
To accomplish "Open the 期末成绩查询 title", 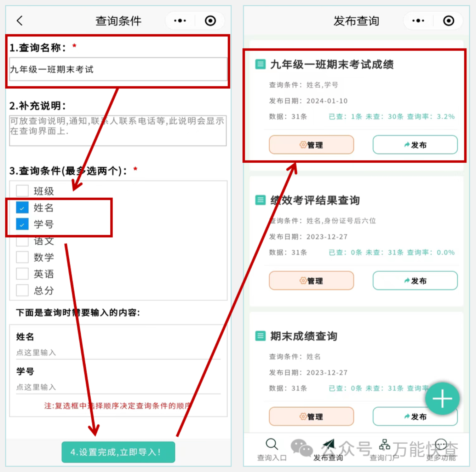I will [304, 336].
